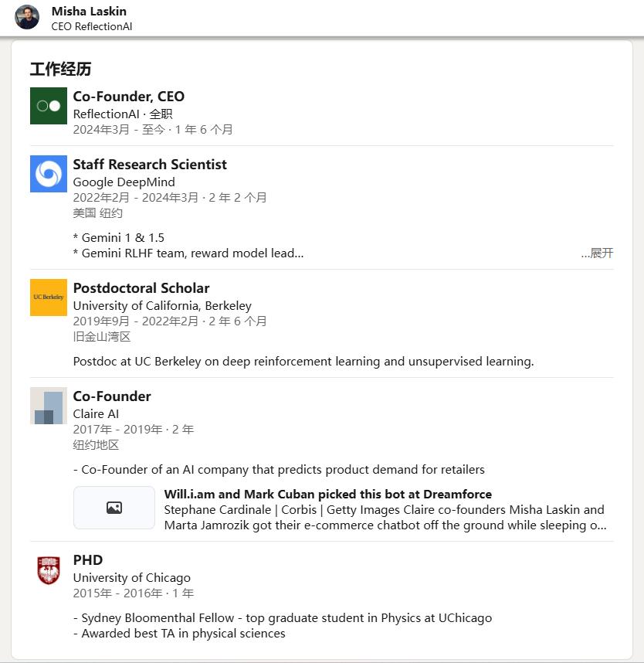
Task: Open the Postdoctoral Scholar position title
Action: pos(141,288)
